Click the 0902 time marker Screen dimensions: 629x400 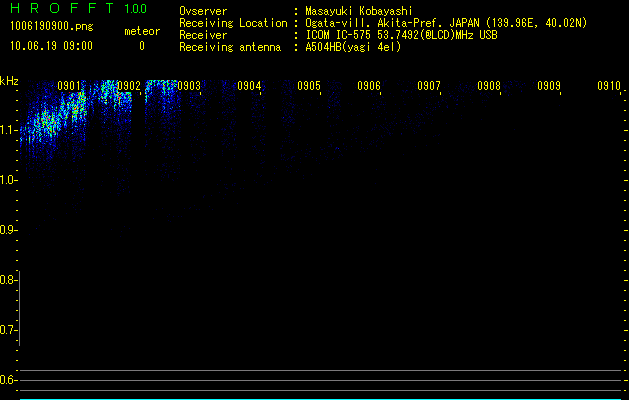point(129,86)
